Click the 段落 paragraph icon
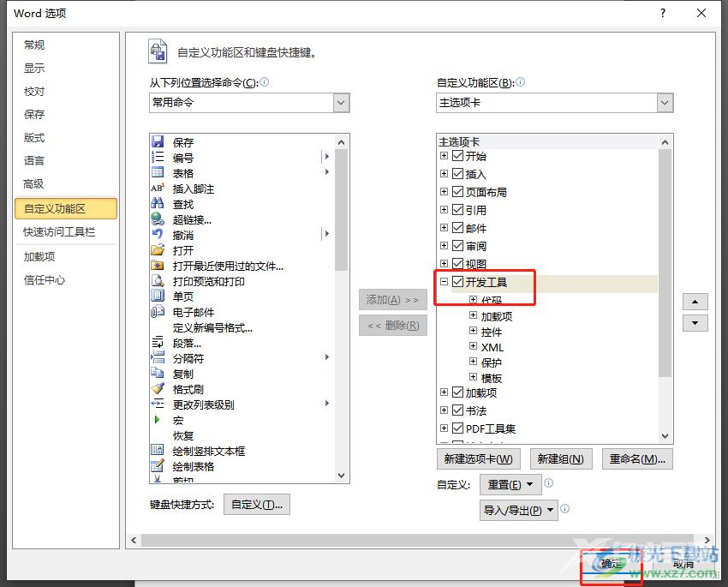The width and height of the screenshot is (728, 587). pos(158,342)
